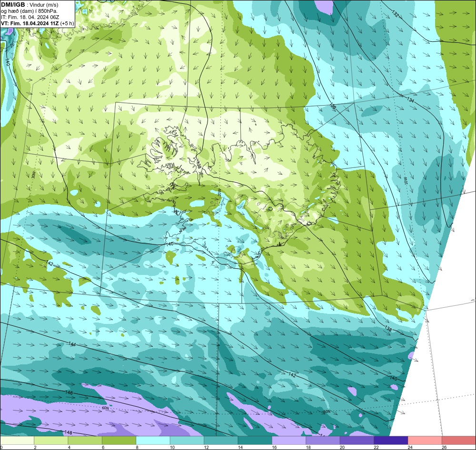Viewport: 476px width, 450px height.
Task: Select the 8–10 m/s pale cyan legend swatch
Action: (153, 440)
